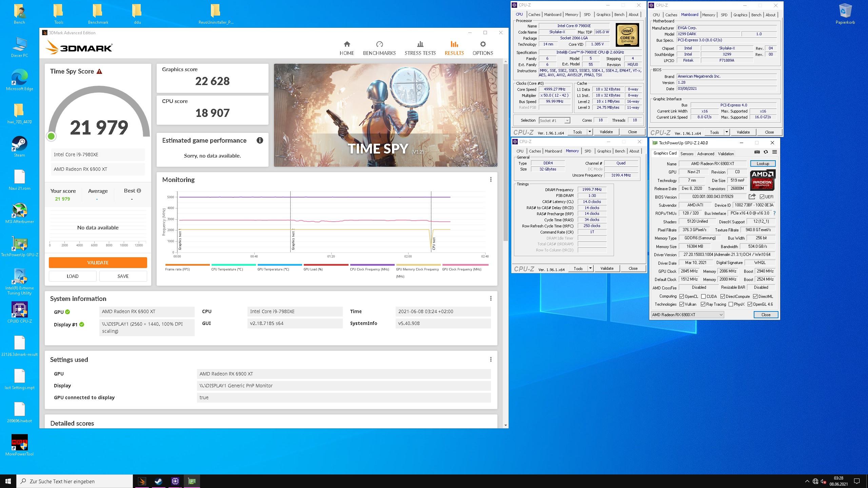The image size is (868, 488).
Task: Open Validation tab in GPU-Z
Action: [x=726, y=154]
